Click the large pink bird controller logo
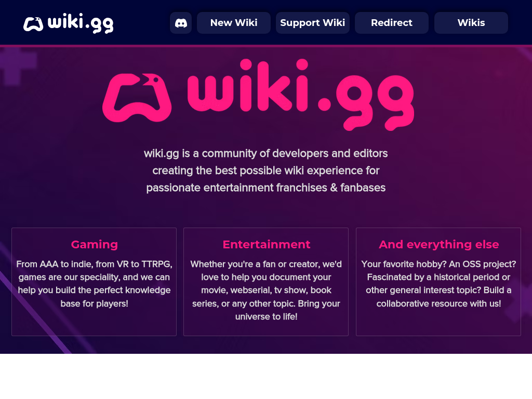The width and height of the screenshot is (532, 399). coord(137,98)
